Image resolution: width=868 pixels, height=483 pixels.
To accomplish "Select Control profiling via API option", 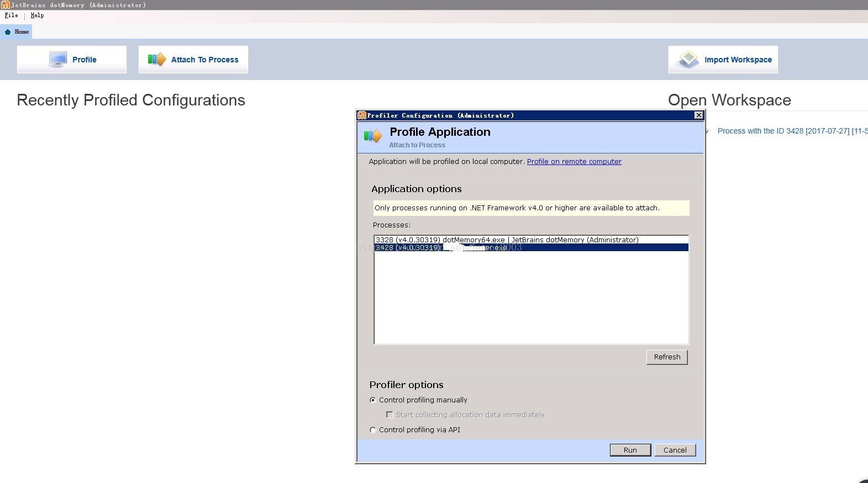I will coord(373,430).
